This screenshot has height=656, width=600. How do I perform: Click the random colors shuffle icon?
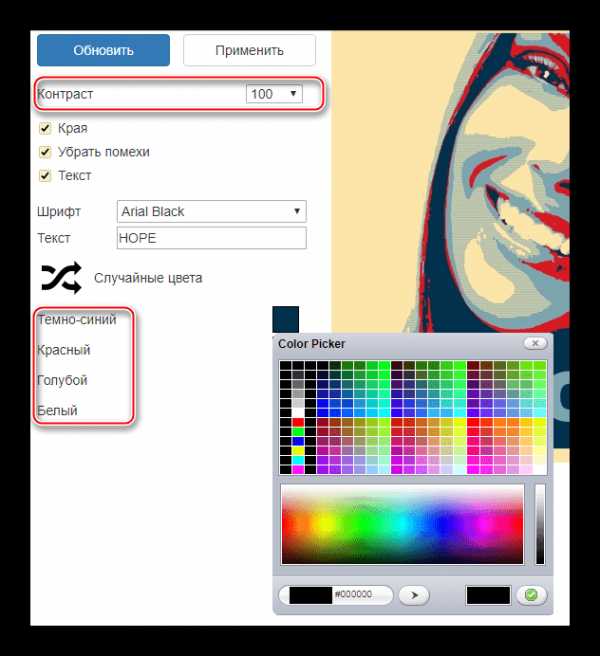60,278
